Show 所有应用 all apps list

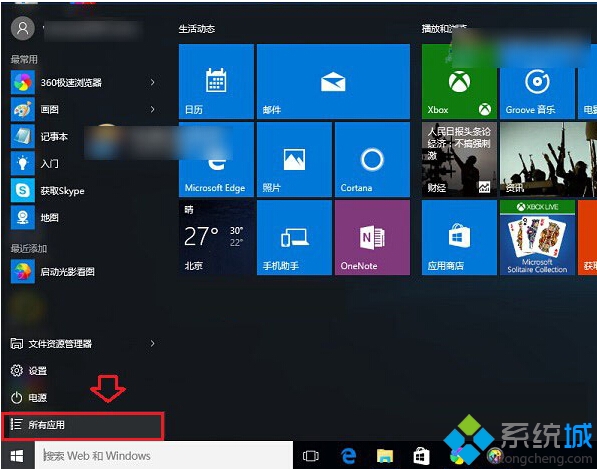pyautogui.click(x=83, y=425)
